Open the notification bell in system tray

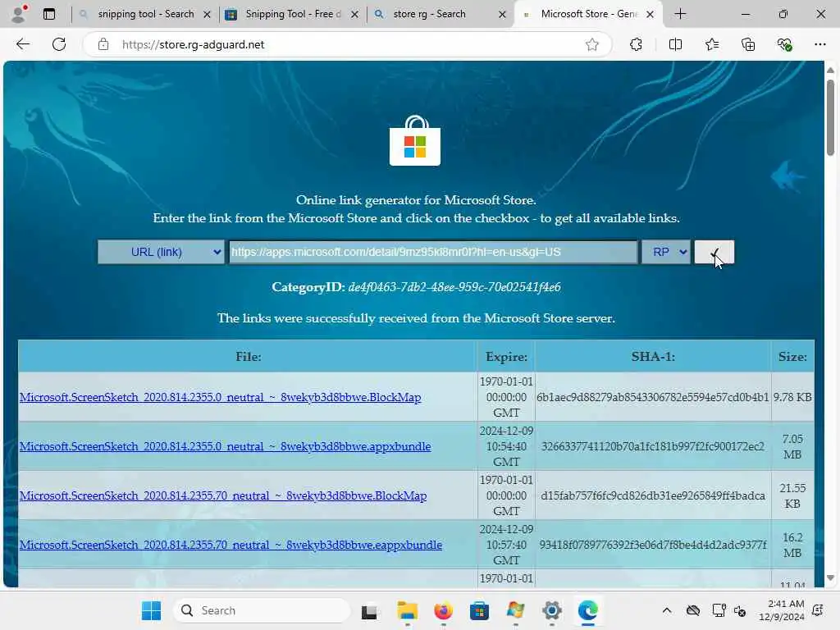coord(818,610)
